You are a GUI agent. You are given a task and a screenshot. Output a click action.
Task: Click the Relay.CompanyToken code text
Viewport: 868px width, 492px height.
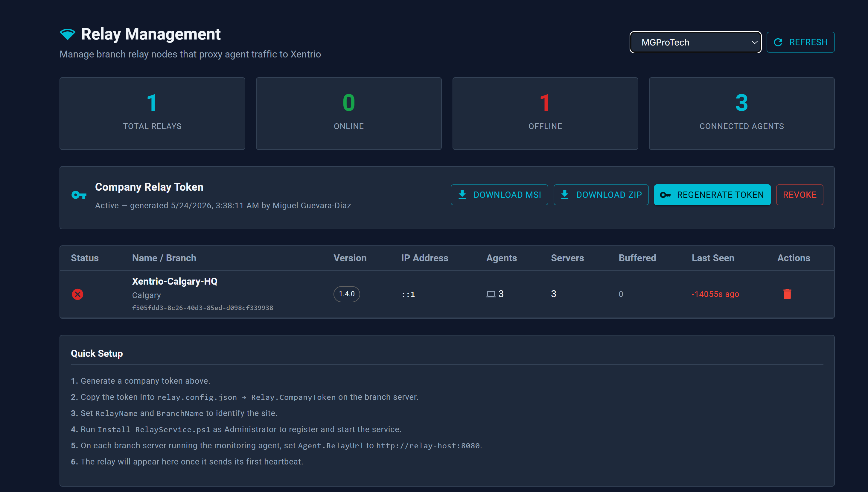click(293, 397)
